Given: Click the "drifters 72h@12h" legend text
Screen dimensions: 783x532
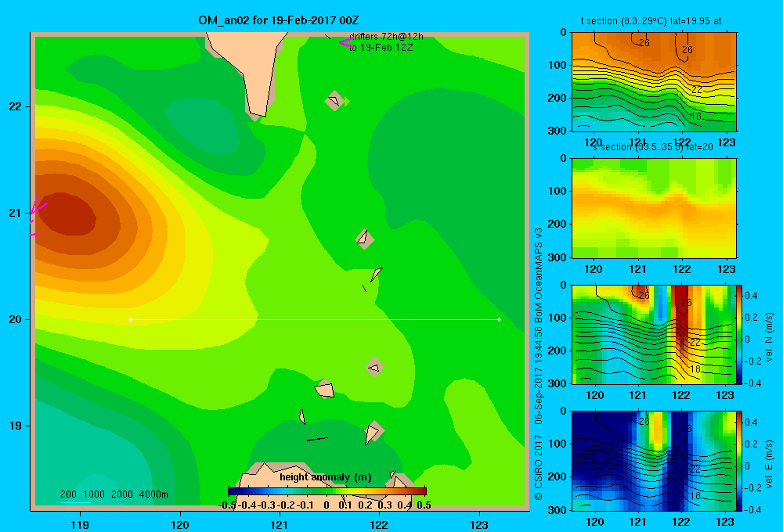Looking at the screenshot, I should click(x=386, y=37).
